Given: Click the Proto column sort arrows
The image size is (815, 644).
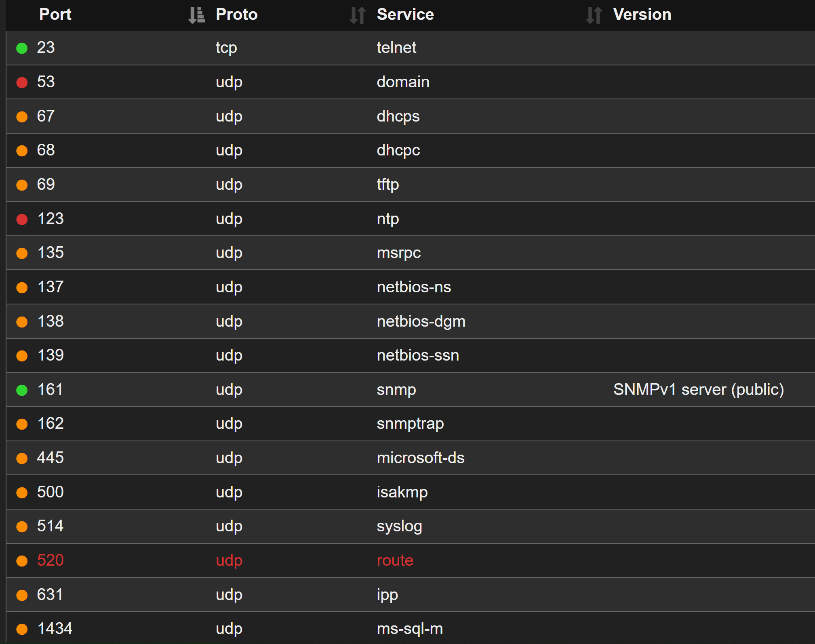Looking at the screenshot, I should 357,15.
